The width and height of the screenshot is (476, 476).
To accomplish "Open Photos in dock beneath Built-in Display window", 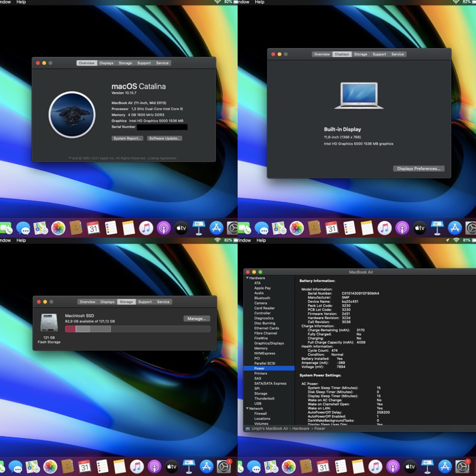I will [x=296, y=228].
